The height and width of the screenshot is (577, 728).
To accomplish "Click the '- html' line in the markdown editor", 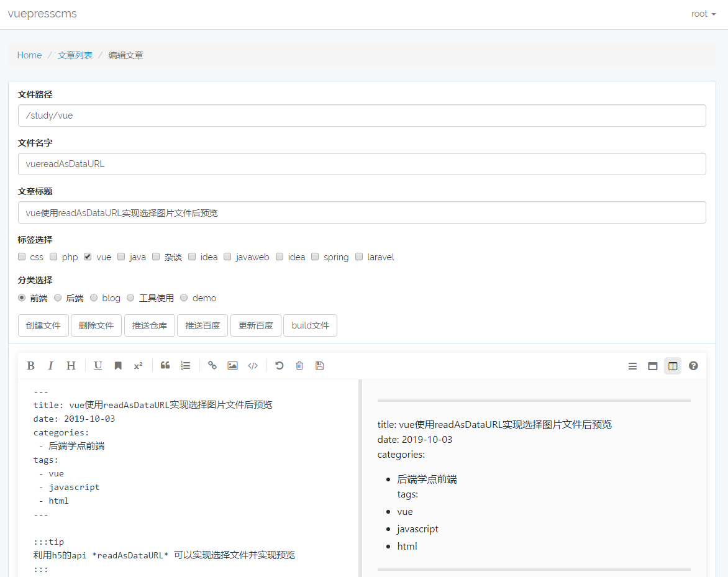I will click(53, 501).
